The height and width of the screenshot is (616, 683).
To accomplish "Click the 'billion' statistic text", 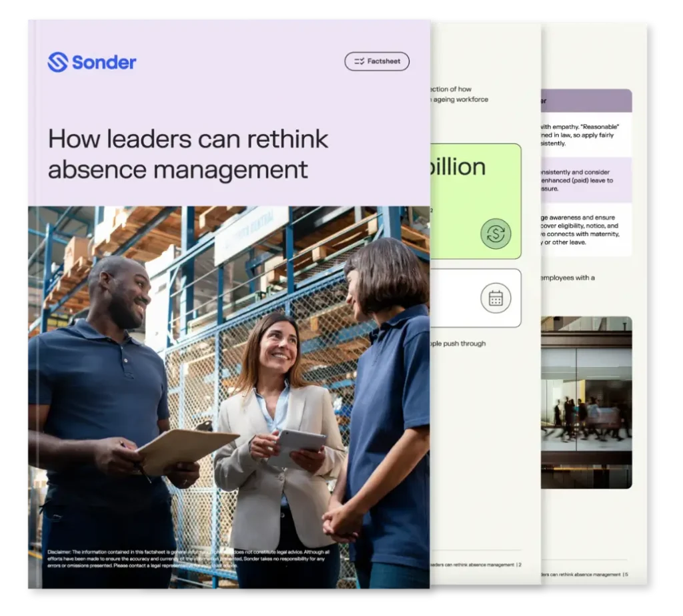I will click(458, 167).
